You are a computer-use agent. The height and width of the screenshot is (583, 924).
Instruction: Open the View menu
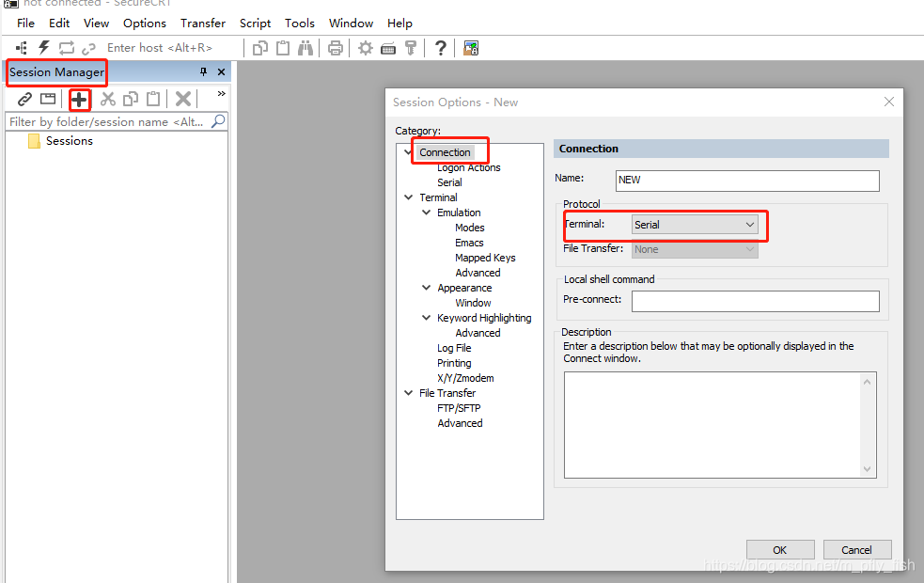[x=96, y=24]
